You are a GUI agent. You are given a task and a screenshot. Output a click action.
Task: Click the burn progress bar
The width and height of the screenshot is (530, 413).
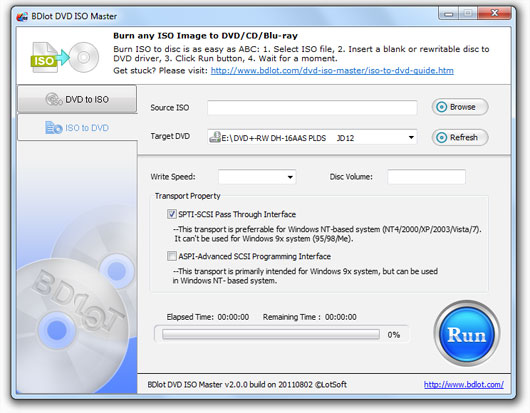tap(271, 335)
